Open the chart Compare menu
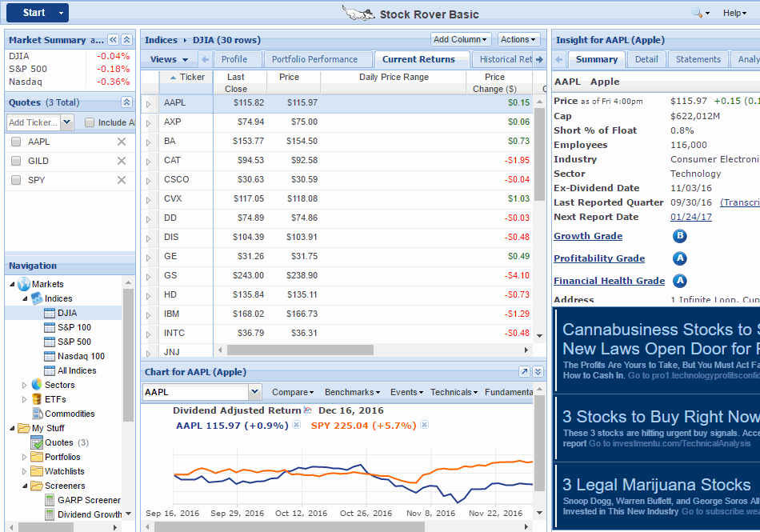Viewport: 760px width, 532px height. [x=292, y=392]
